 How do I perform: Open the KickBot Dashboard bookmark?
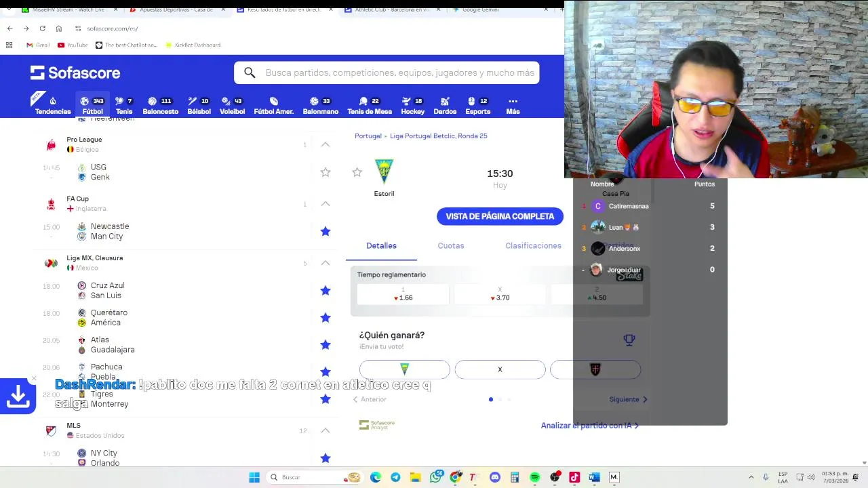pos(192,45)
